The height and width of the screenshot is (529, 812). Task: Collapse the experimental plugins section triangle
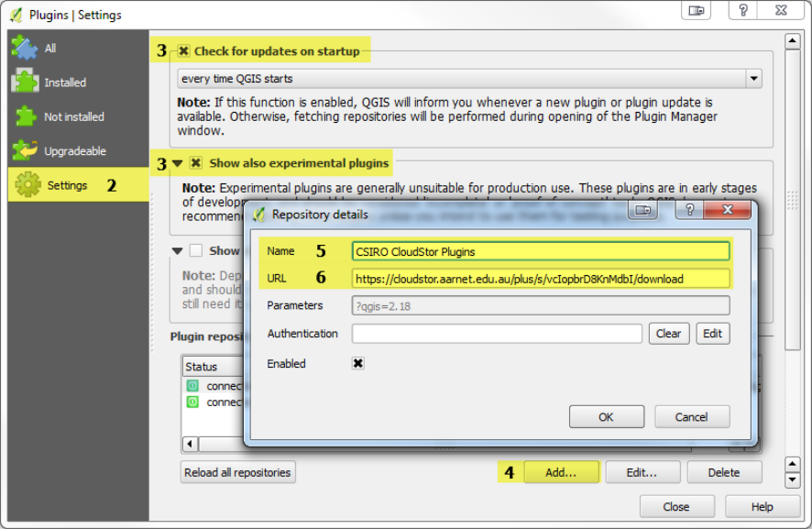click(x=177, y=163)
